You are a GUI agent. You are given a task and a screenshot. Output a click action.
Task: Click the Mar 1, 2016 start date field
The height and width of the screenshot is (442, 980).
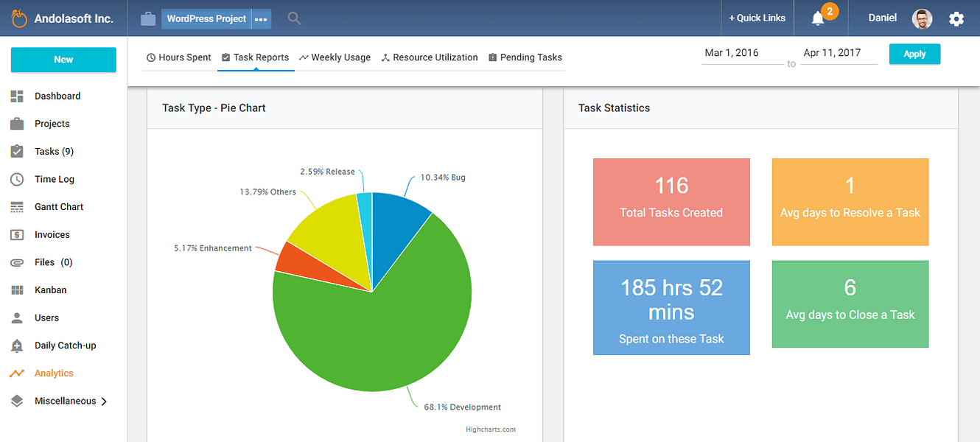743,53
